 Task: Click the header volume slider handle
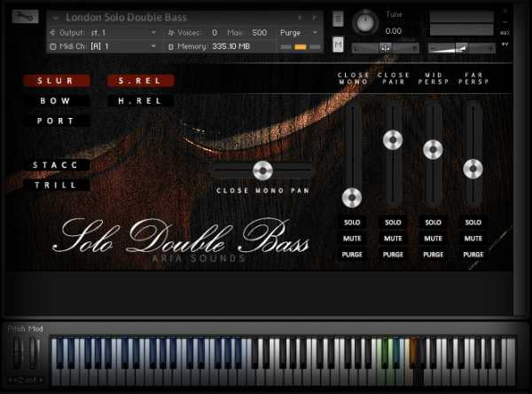pyautogui.click(x=461, y=48)
